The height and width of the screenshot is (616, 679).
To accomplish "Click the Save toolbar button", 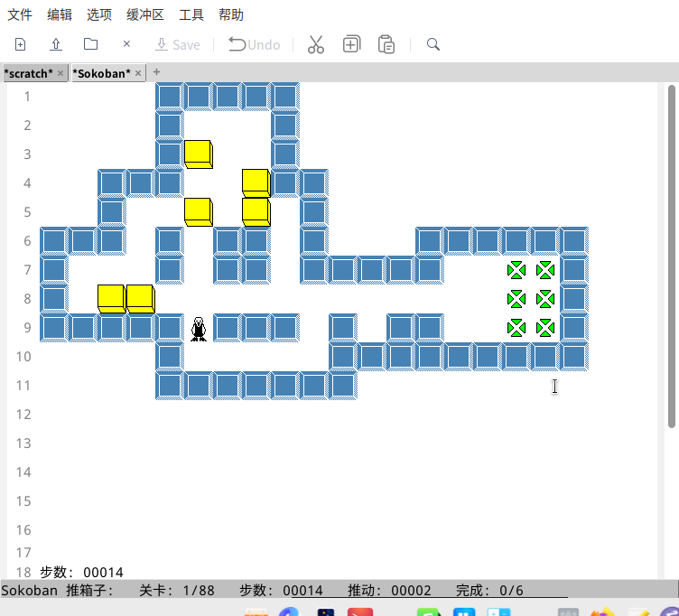I will click(x=178, y=44).
